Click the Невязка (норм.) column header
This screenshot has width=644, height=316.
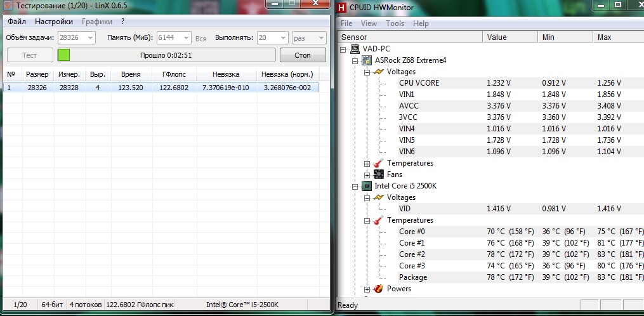(287, 74)
